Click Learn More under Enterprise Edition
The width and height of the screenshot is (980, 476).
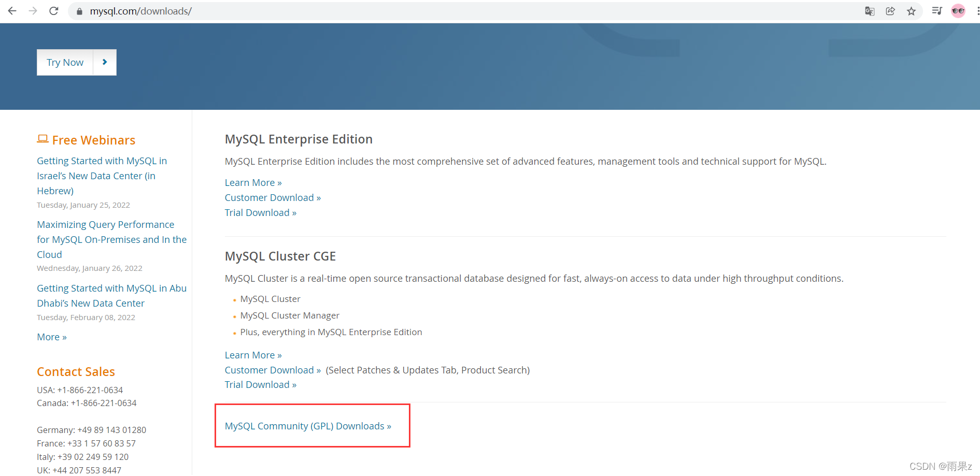pyautogui.click(x=253, y=182)
